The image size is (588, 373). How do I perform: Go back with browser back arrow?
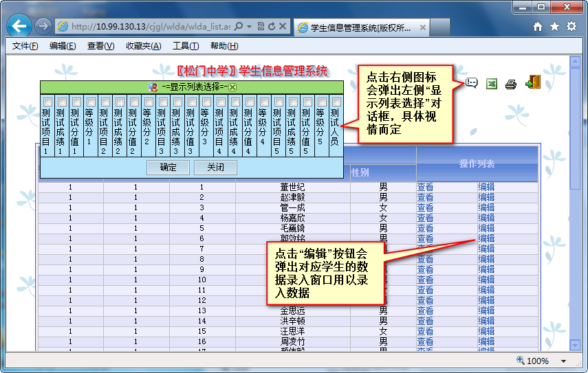pos(20,27)
